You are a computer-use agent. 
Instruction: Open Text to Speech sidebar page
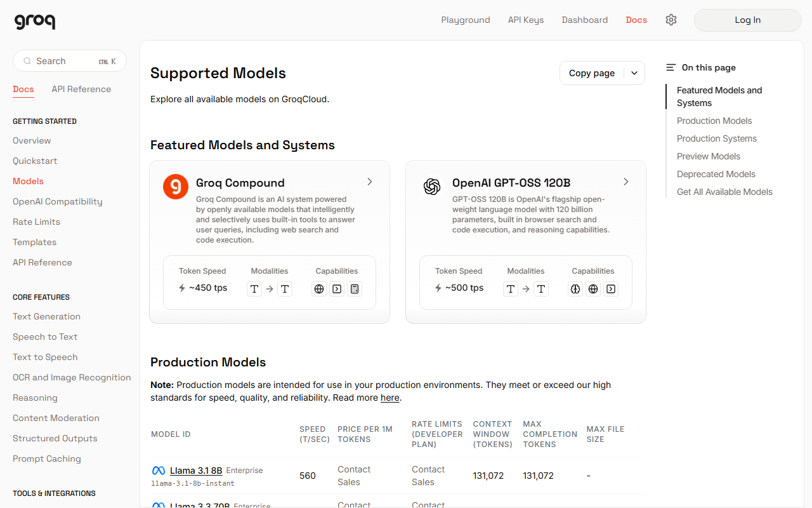pyautogui.click(x=45, y=357)
